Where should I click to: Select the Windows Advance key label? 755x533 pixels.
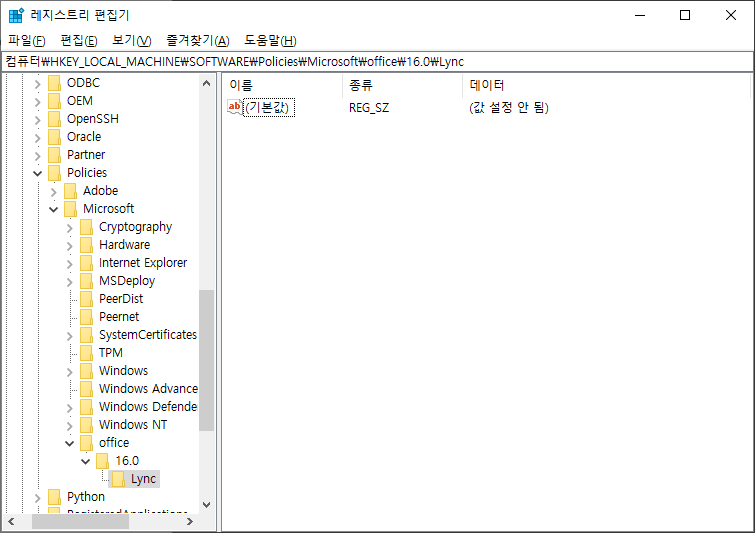point(148,389)
